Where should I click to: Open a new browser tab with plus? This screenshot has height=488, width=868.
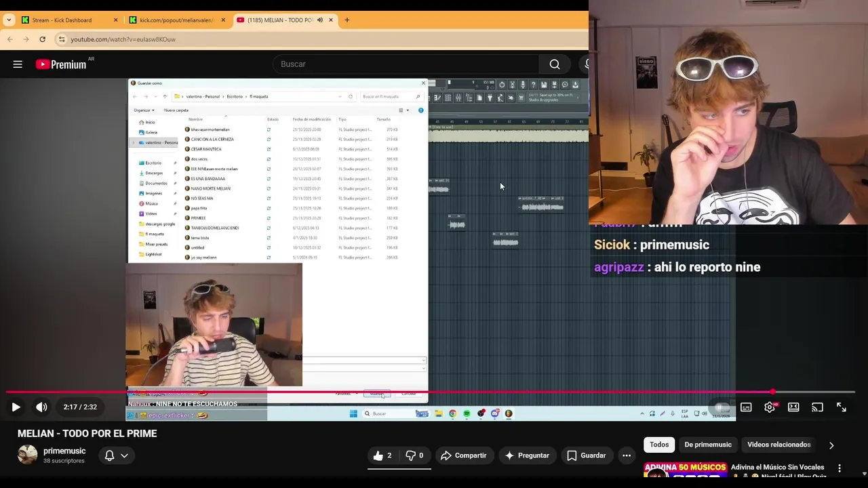[x=347, y=20]
